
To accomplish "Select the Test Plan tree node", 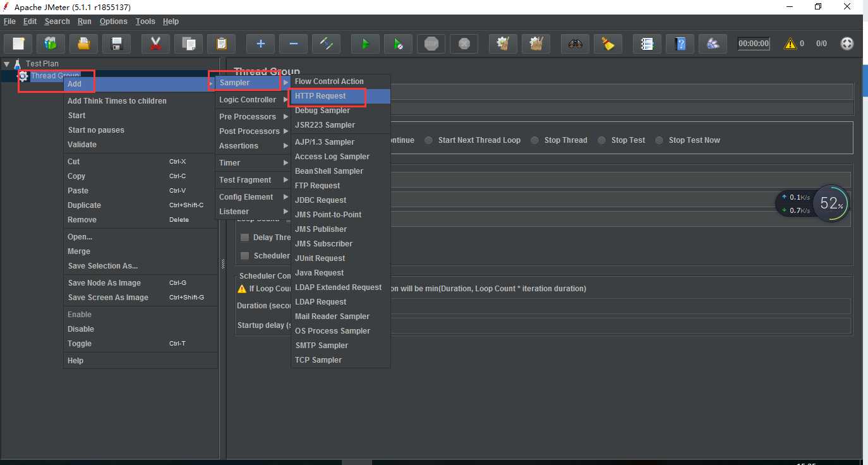I will [x=42, y=64].
